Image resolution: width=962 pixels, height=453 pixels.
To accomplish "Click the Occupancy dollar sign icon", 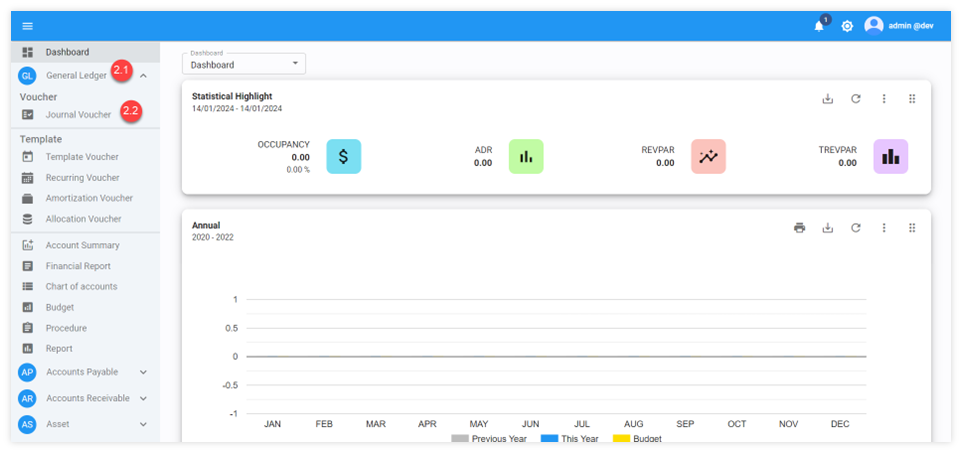I will coord(343,157).
